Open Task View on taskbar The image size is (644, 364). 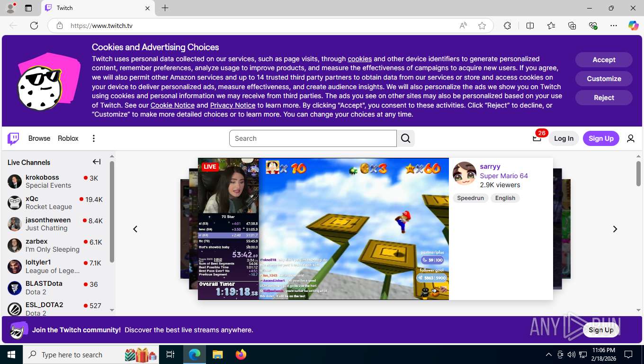[x=170, y=355]
